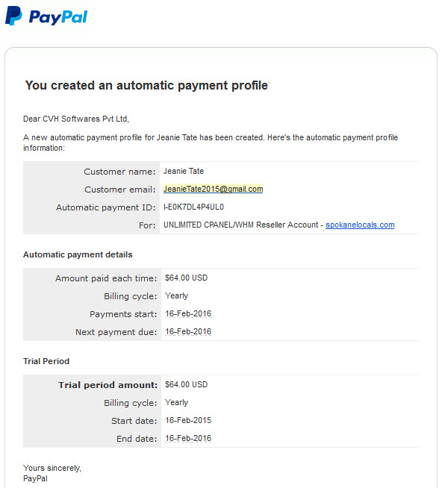The width and height of the screenshot is (448, 488).
Task: Open the JeanieTate2015@gmail.com email link
Action: [x=214, y=189]
